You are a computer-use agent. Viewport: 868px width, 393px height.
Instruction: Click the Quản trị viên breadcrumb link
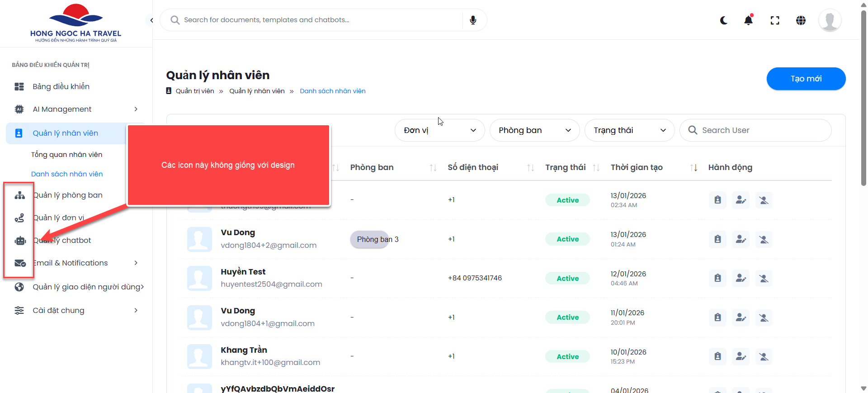pyautogui.click(x=195, y=91)
